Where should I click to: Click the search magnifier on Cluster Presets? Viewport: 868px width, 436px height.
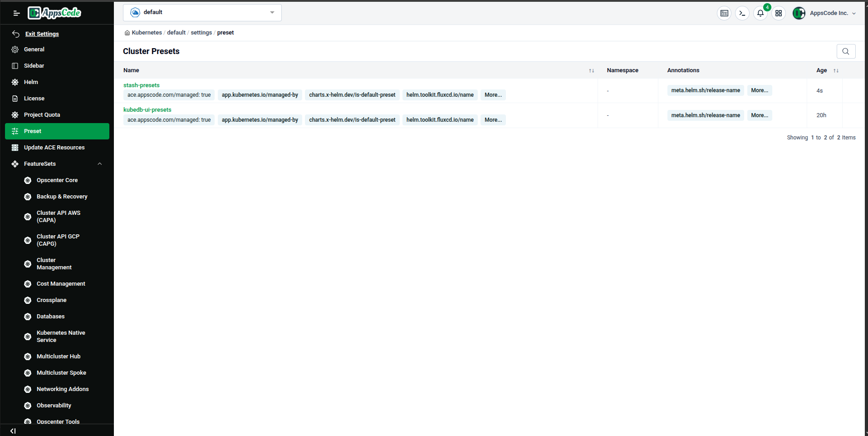click(x=845, y=51)
